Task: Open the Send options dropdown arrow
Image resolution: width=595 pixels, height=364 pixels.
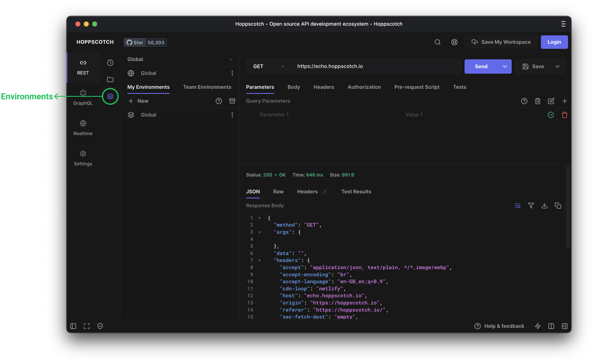Action: click(505, 66)
